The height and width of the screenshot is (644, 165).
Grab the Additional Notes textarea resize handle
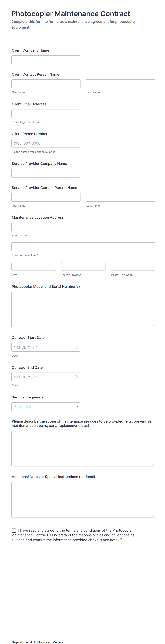point(153,515)
